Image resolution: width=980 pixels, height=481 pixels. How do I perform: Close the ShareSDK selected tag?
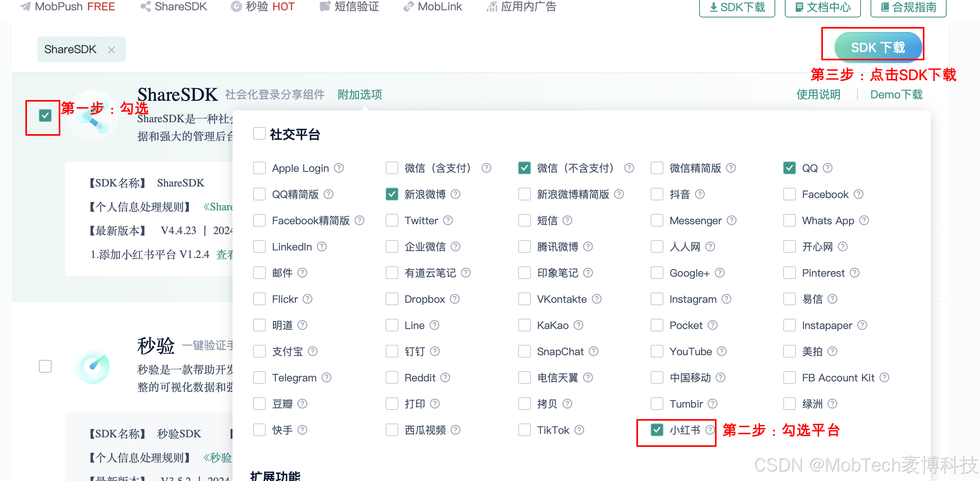click(x=111, y=50)
